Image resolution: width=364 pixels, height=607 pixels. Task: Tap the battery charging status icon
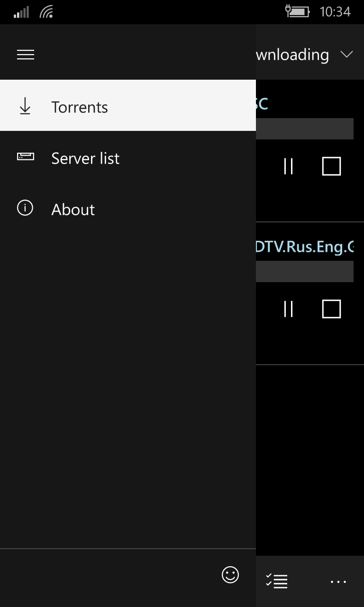coord(297,11)
